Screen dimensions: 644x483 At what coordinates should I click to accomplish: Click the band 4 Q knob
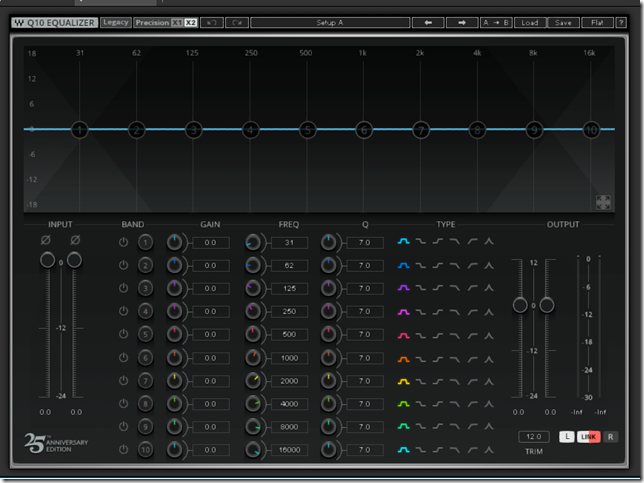[x=328, y=311]
